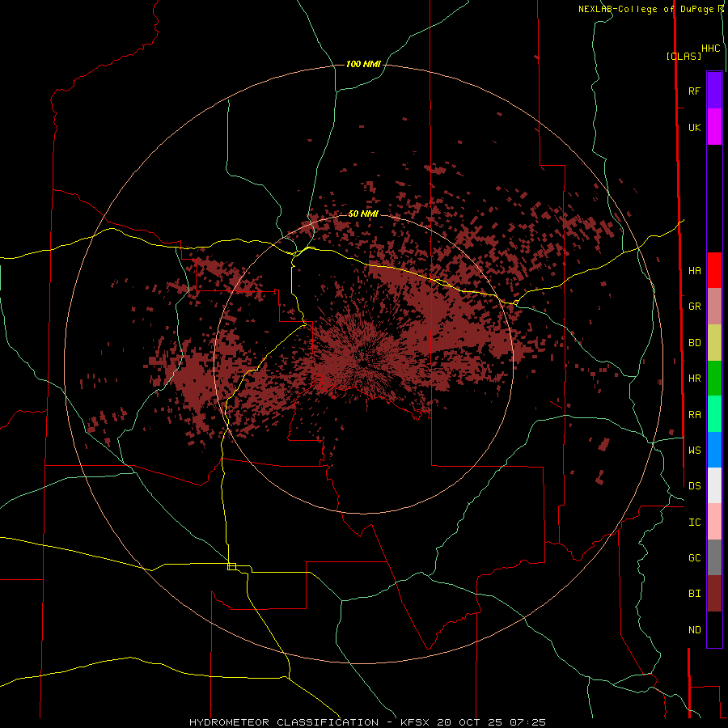Click the UK legend label
The height and width of the screenshot is (728, 728).
click(694, 127)
